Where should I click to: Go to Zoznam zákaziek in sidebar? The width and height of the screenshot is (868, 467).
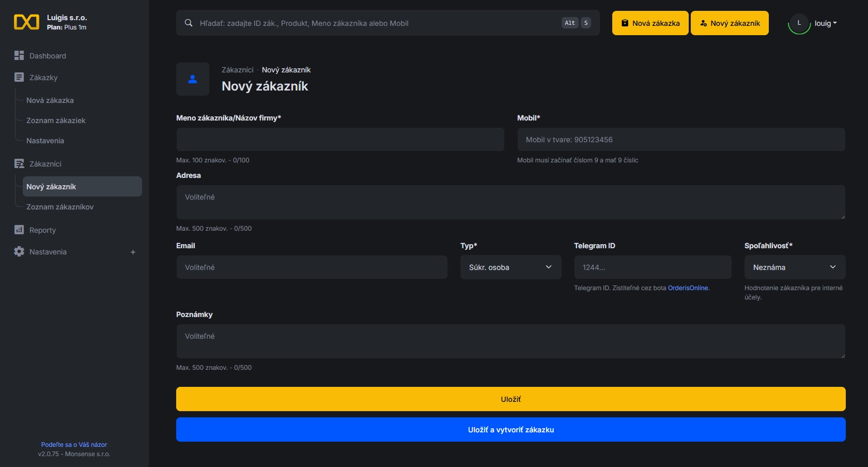pyautogui.click(x=56, y=120)
